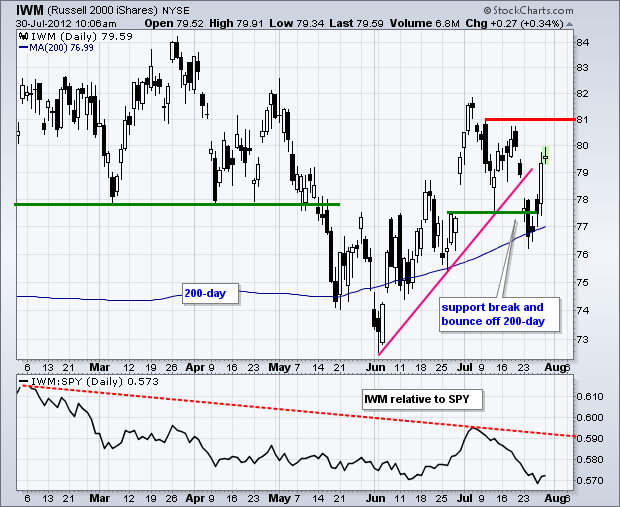620x507 pixels.
Task: Click the July peak of the IWM:SPY ratio line
Action: point(473,428)
